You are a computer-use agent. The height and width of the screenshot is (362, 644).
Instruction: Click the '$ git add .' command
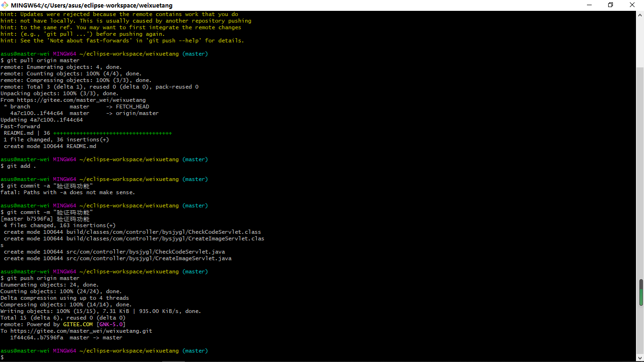18,166
